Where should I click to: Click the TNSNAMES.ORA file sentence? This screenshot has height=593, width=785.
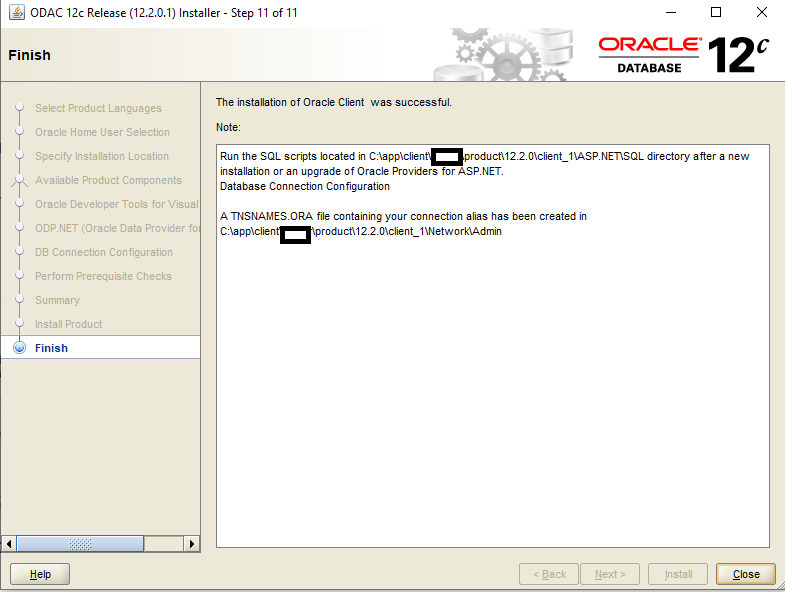click(403, 216)
